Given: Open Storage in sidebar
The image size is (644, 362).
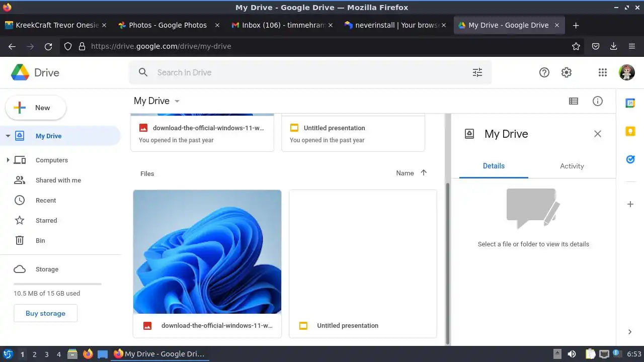Looking at the screenshot, I should [x=47, y=269].
